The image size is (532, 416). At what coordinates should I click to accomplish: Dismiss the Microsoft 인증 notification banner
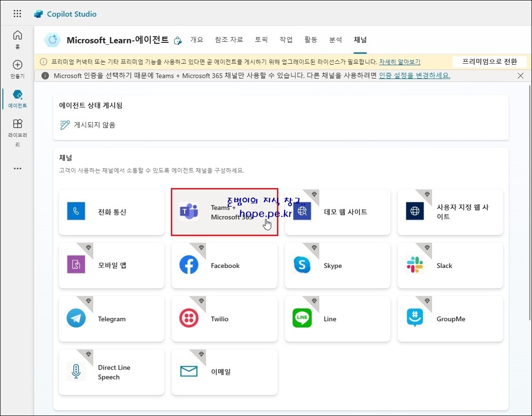(x=521, y=75)
